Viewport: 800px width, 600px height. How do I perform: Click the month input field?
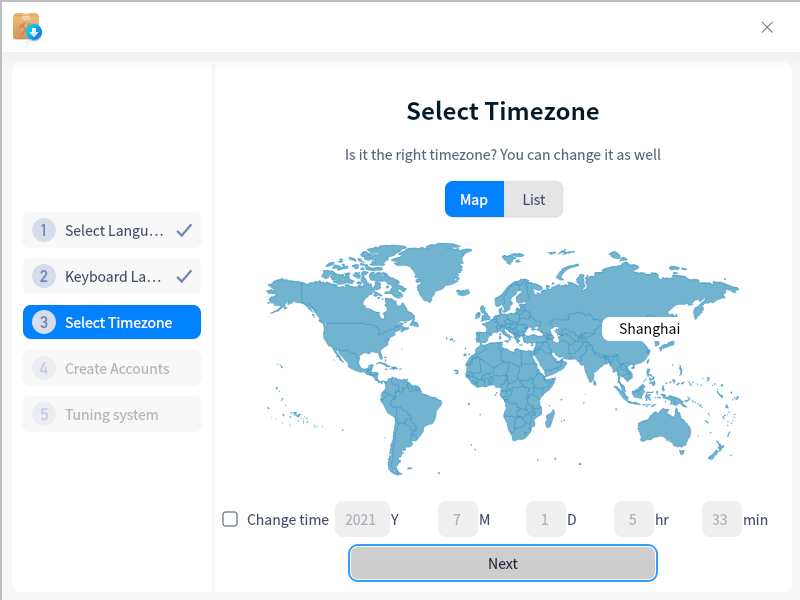(457, 519)
